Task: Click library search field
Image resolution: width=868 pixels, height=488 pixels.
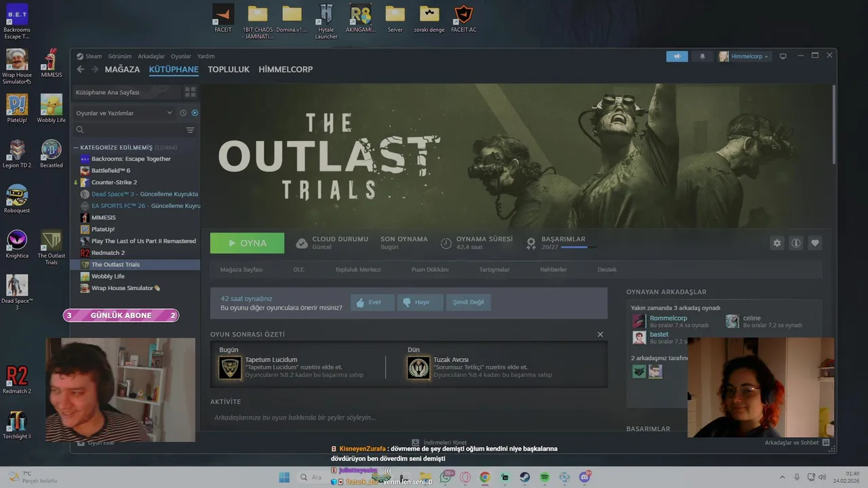Action: coord(127,129)
